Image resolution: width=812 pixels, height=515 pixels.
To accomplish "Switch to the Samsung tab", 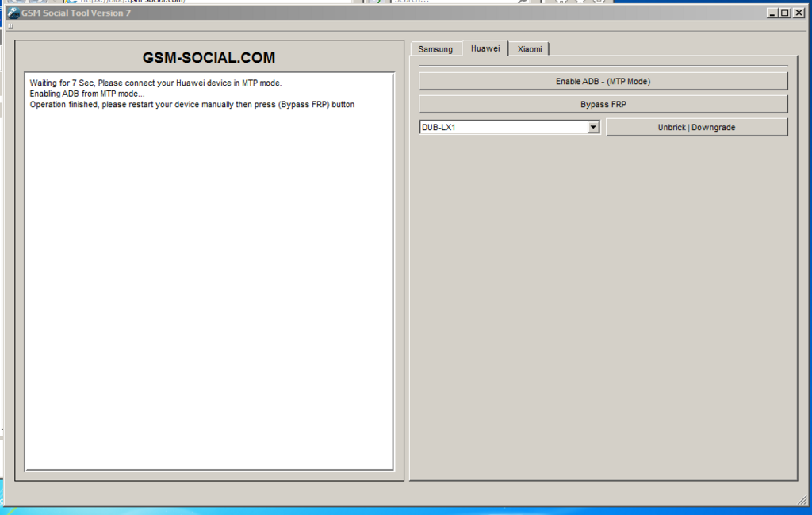I will point(435,49).
